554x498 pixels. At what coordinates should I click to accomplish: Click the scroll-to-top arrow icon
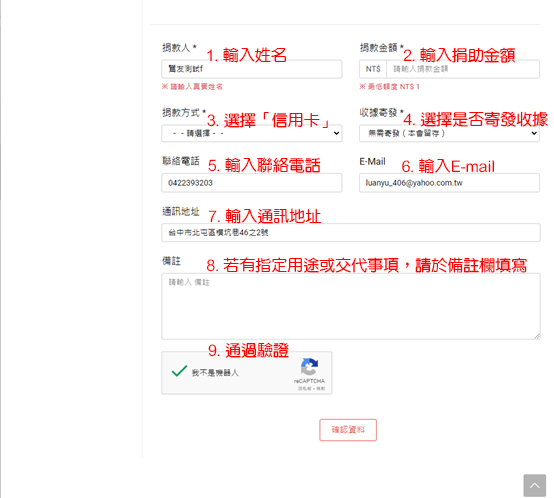tap(535, 486)
